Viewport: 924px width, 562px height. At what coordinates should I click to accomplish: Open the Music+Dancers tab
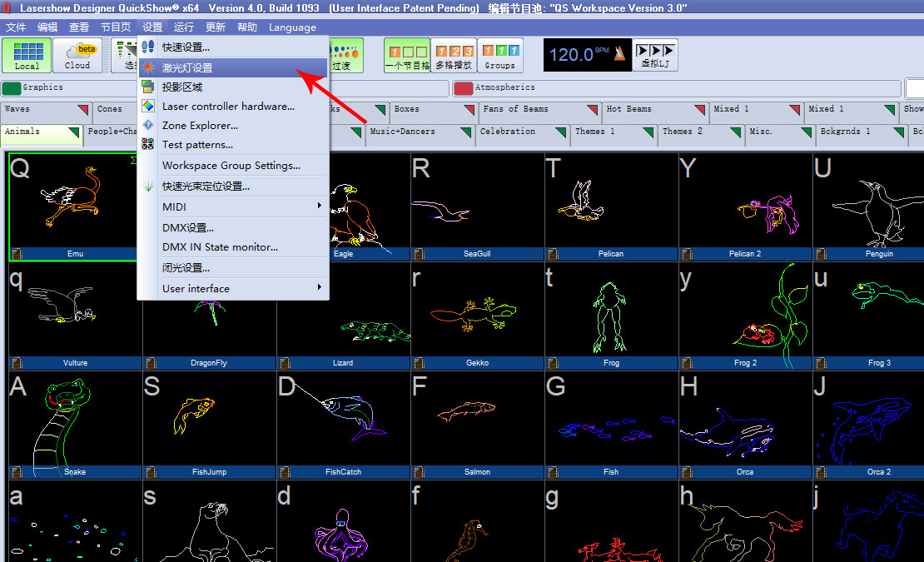[419, 133]
